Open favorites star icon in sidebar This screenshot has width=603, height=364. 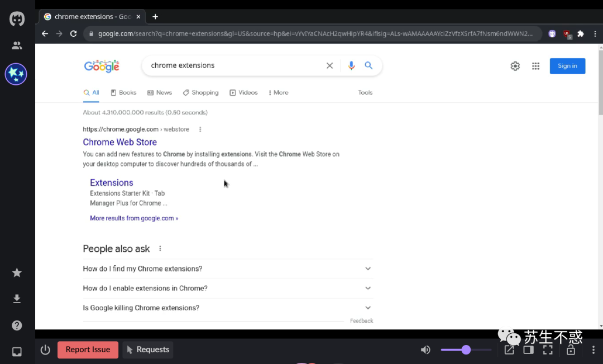pos(17,272)
